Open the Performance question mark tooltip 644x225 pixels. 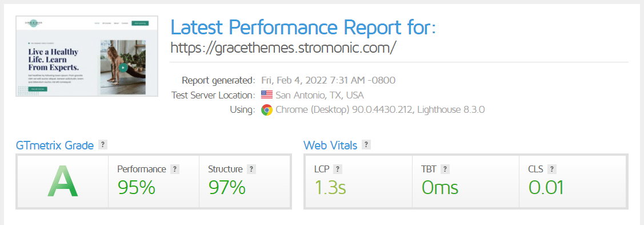pyautogui.click(x=175, y=169)
